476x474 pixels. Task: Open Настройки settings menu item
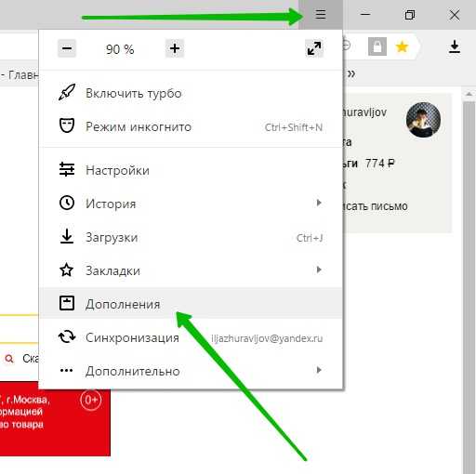pyautogui.click(x=191, y=170)
